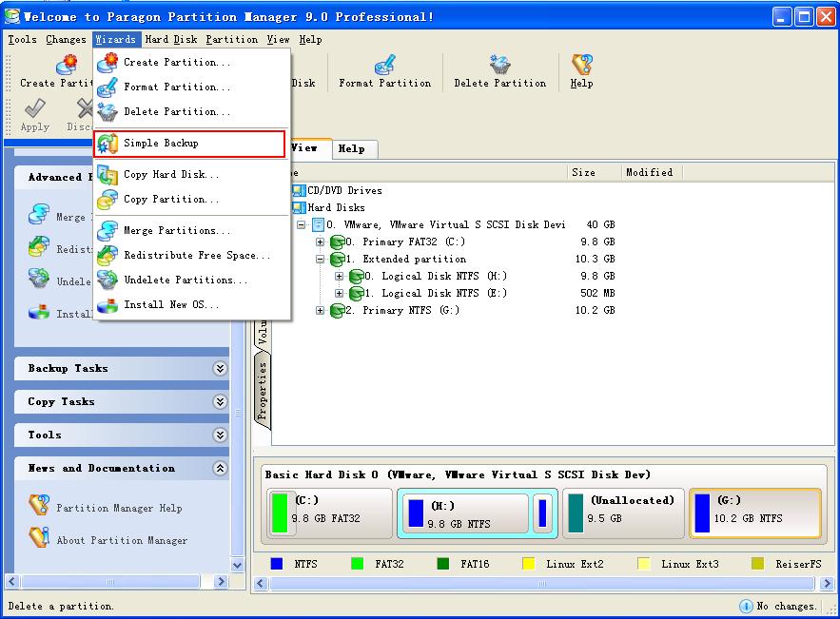The image size is (840, 619).
Task: Open the View menu
Action: [x=278, y=40]
